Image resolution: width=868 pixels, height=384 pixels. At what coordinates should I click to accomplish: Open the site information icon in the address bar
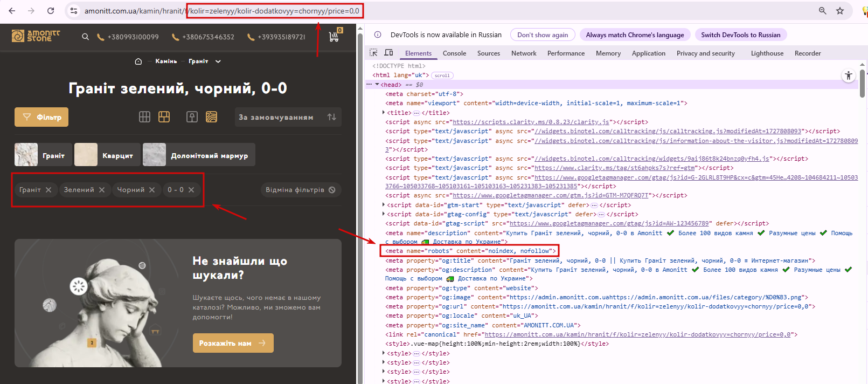[x=74, y=11]
